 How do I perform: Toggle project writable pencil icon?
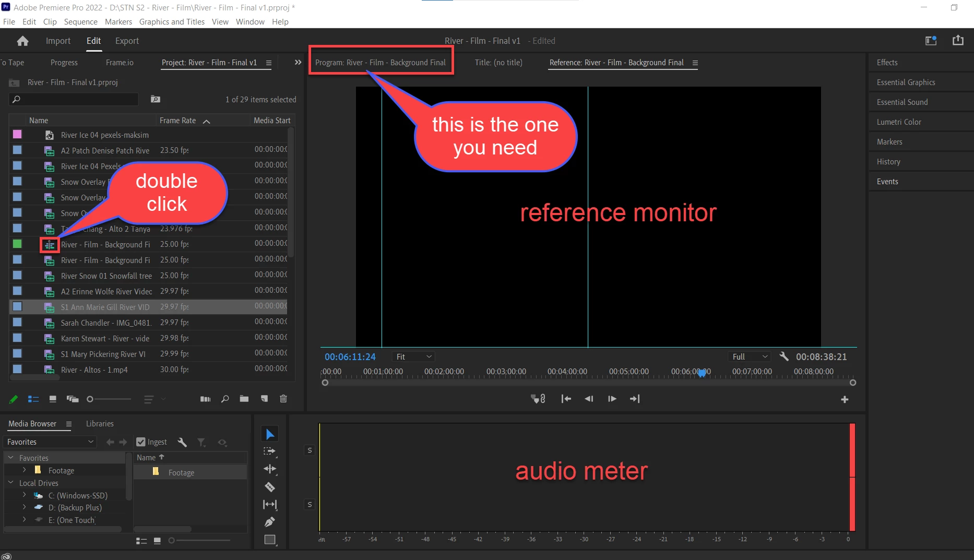pos(14,399)
